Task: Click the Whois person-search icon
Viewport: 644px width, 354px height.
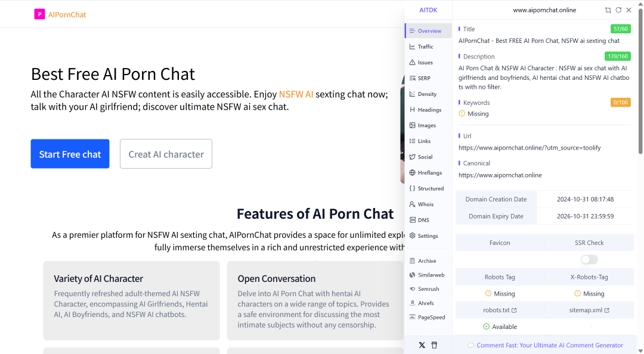Action: pos(413,204)
